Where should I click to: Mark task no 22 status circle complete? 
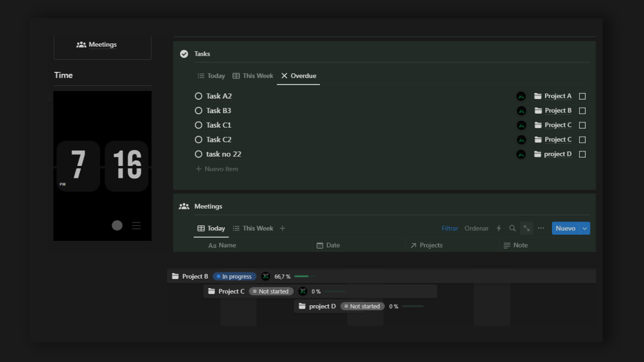click(199, 154)
